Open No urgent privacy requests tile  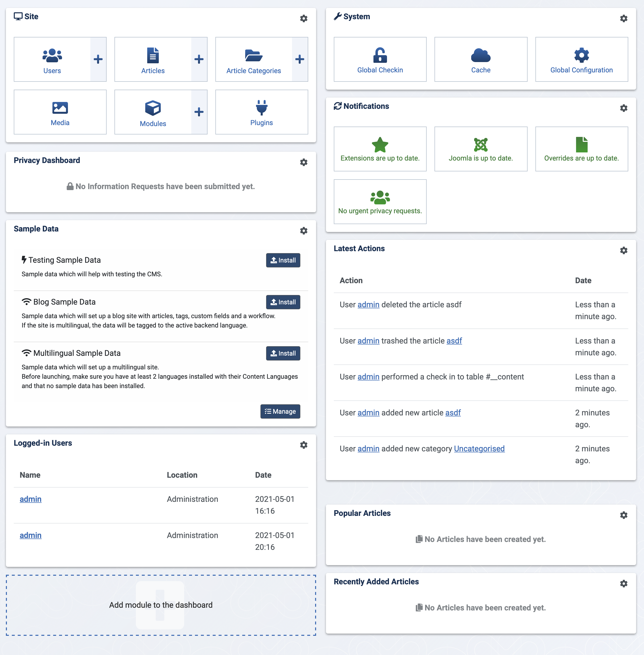coord(380,202)
